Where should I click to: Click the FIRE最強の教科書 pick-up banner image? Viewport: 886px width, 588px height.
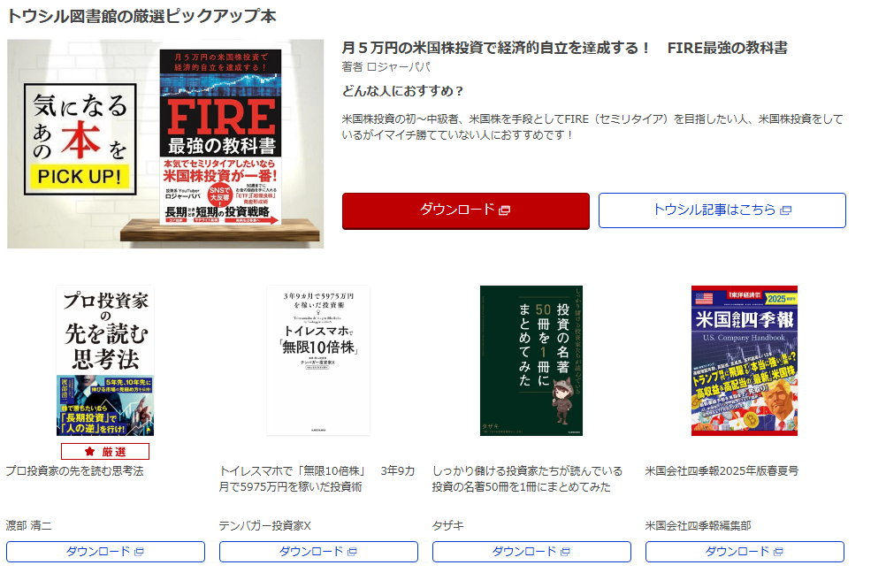click(x=165, y=143)
